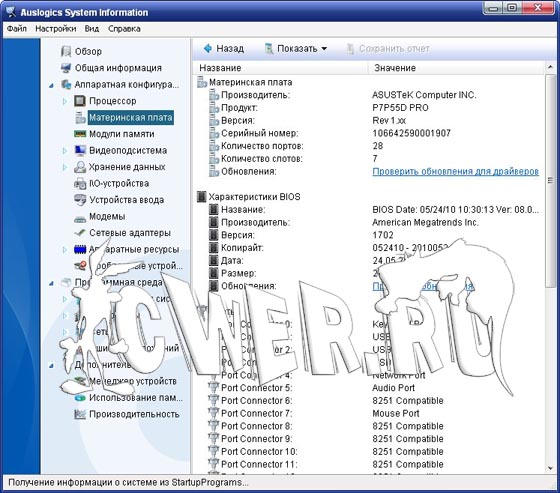Collapse the Программная среда tree node
The height and width of the screenshot is (493, 560).
click(x=51, y=283)
